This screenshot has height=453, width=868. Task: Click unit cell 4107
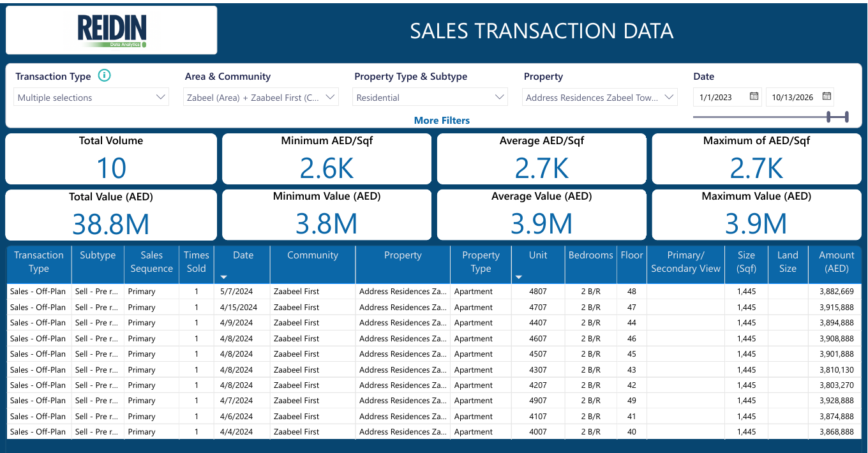[x=538, y=417]
